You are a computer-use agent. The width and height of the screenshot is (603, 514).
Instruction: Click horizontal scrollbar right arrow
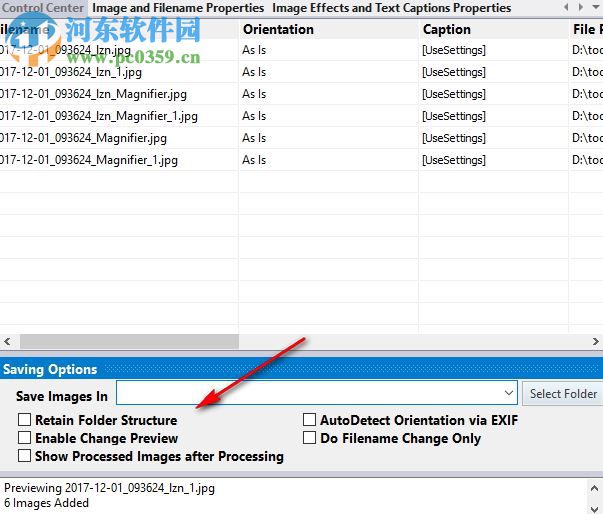595,341
